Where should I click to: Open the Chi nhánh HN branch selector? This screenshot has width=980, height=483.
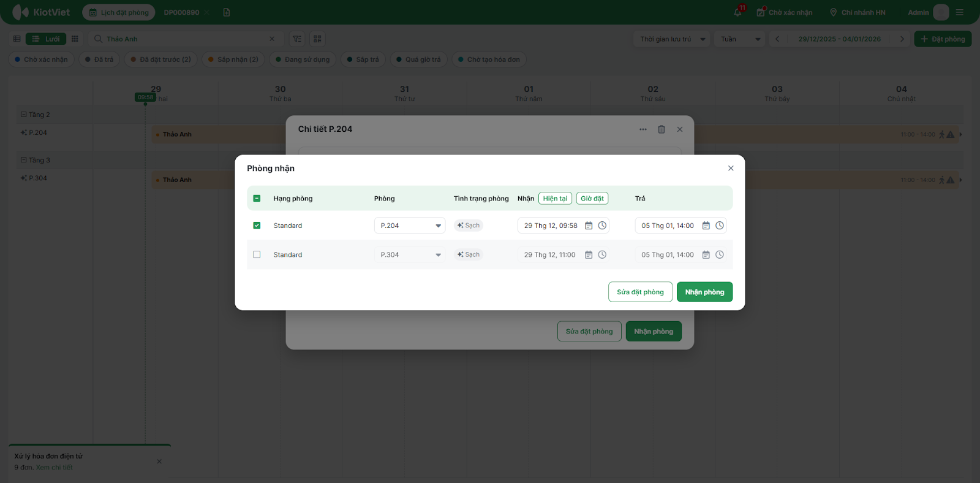coord(858,12)
